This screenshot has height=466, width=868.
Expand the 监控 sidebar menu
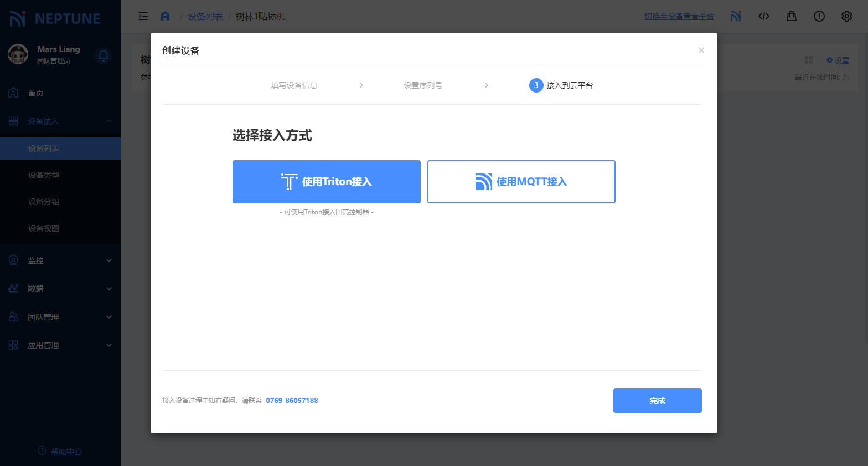click(x=60, y=260)
